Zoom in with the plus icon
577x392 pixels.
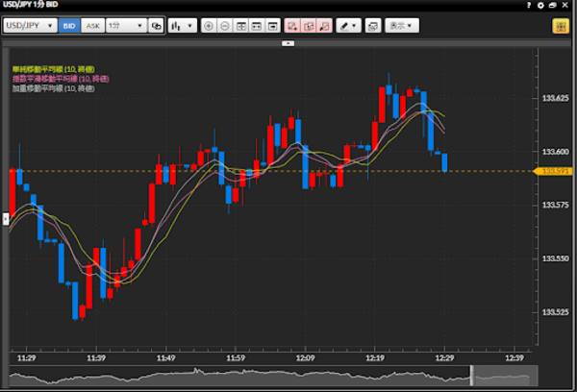tap(210, 26)
